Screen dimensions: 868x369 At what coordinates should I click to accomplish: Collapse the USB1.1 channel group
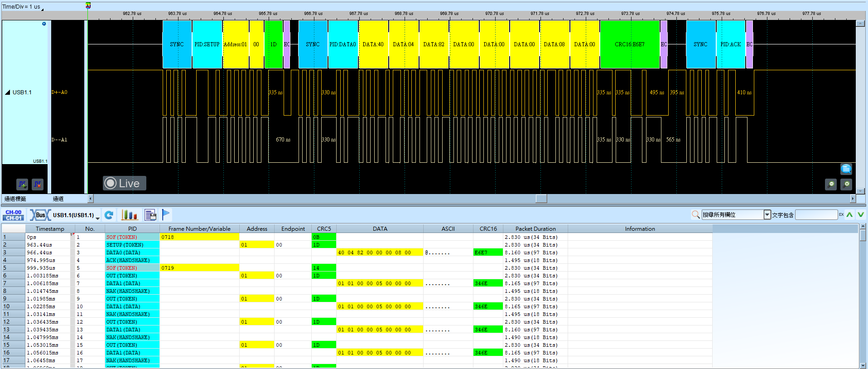(7, 92)
